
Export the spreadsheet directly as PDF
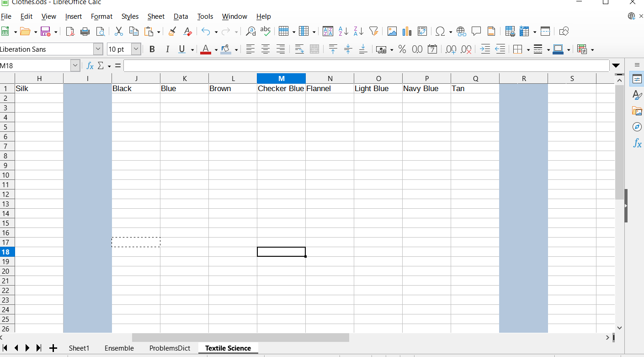click(x=70, y=31)
